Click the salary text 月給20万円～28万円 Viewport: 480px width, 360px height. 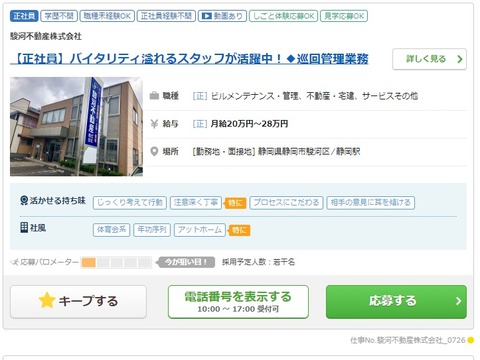pyautogui.click(x=249, y=124)
